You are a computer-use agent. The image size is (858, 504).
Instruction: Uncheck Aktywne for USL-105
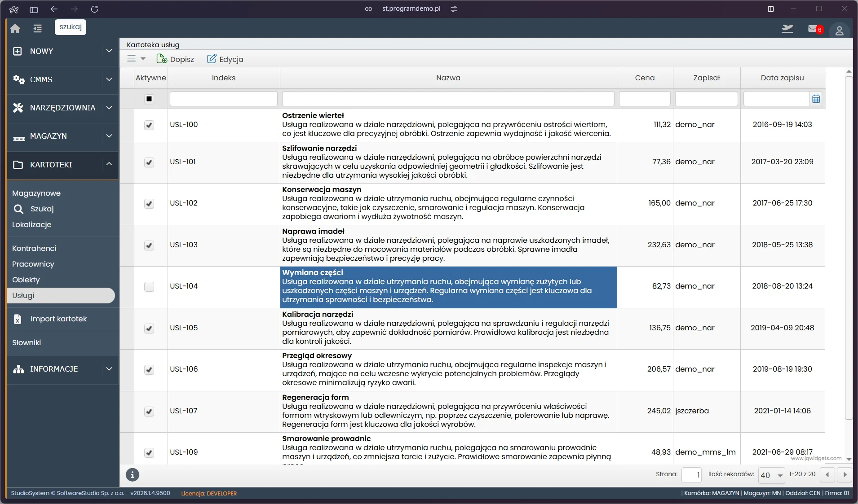[149, 329]
